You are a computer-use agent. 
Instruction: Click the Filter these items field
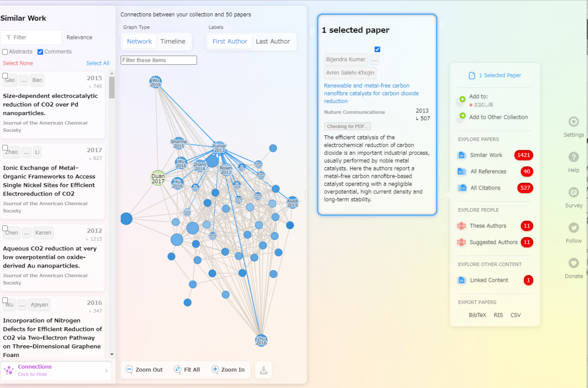pos(159,60)
